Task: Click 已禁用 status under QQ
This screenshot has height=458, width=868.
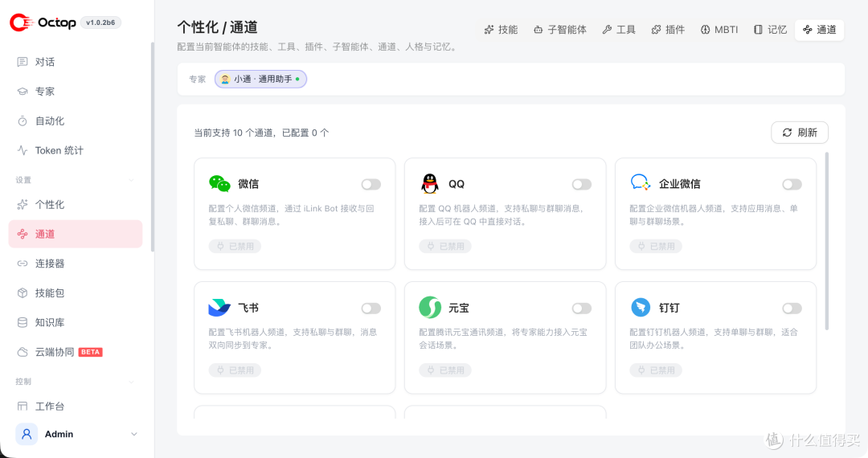Action: pos(445,246)
